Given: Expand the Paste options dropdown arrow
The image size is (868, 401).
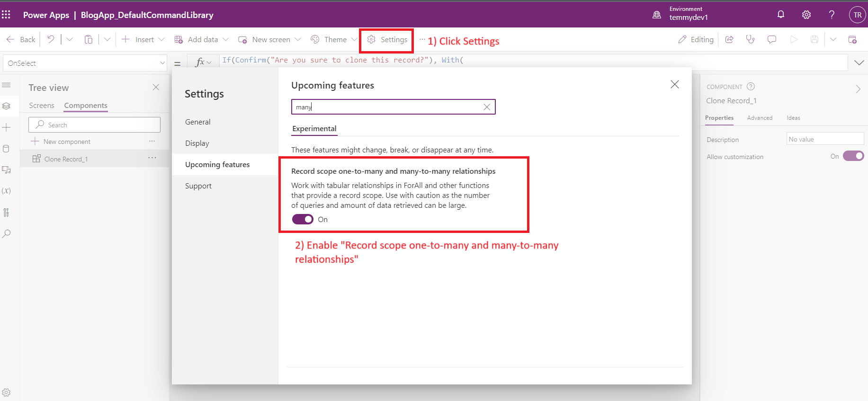Looking at the screenshot, I should point(107,39).
